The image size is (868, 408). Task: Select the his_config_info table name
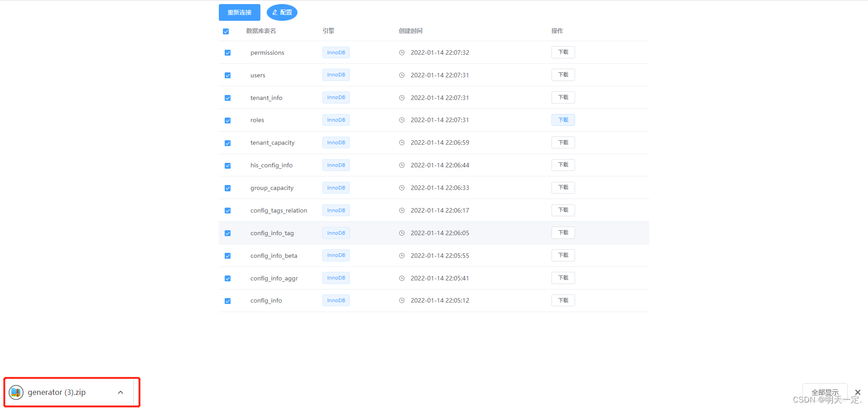[x=271, y=165]
